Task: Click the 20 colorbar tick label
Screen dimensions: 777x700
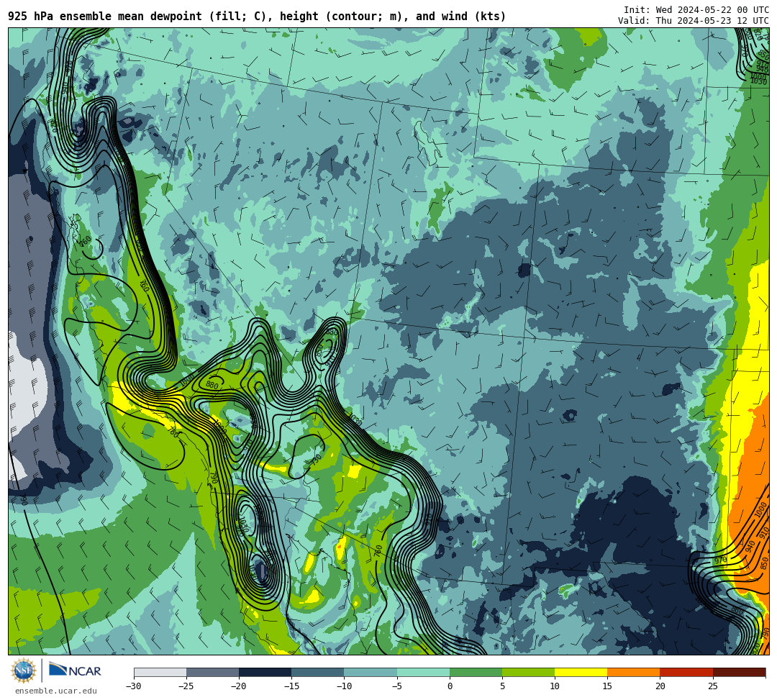Action: [x=660, y=686]
